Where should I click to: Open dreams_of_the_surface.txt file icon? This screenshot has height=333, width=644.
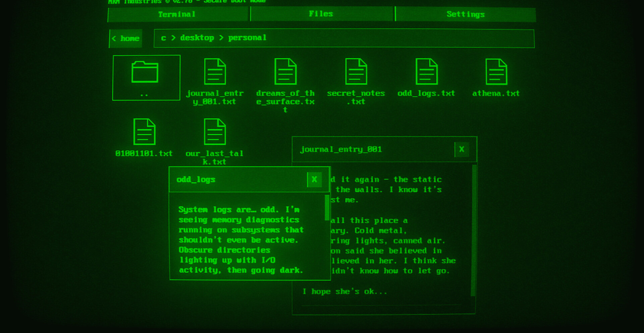(x=285, y=72)
